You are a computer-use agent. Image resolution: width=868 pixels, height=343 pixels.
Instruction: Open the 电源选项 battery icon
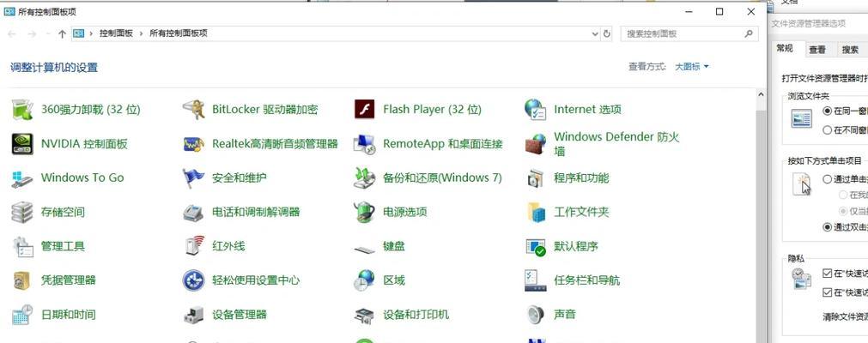364,213
